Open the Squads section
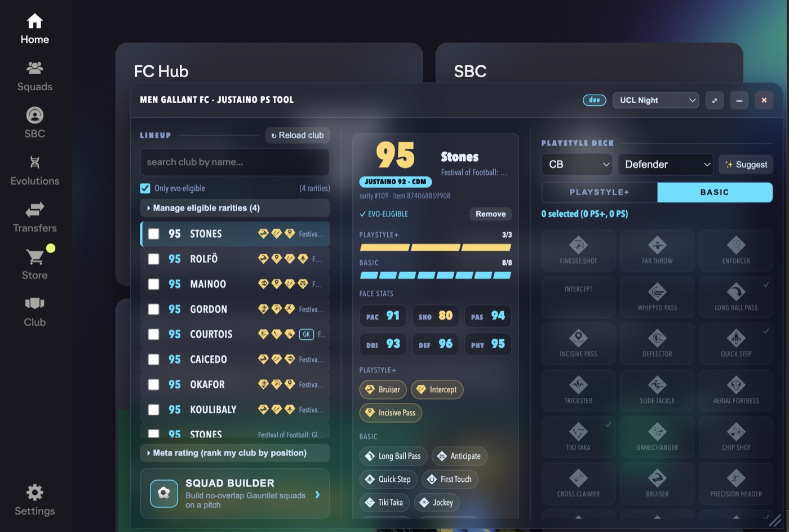Viewport: 789px width, 532px height. [x=34, y=76]
